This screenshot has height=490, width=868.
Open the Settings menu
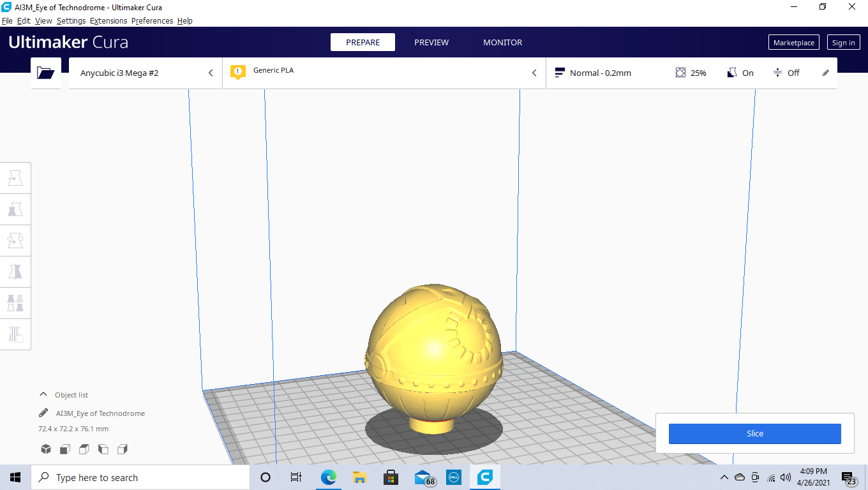pos(71,20)
